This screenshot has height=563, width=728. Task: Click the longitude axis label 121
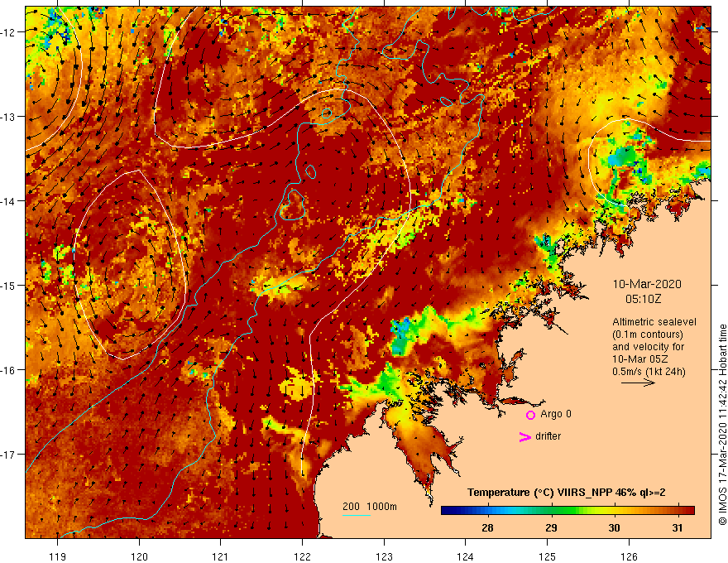tap(221, 556)
